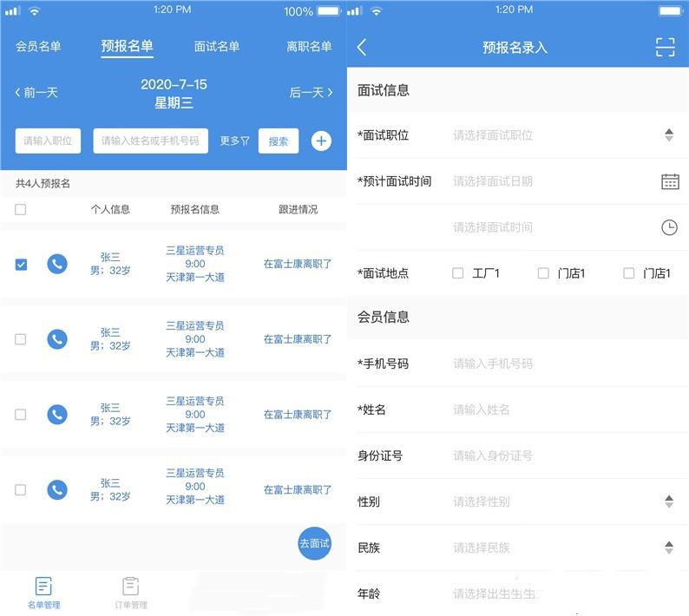Tap 名单管理 bottom navigation icon
This screenshot has width=689, height=616.
click(x=43, y=587)
